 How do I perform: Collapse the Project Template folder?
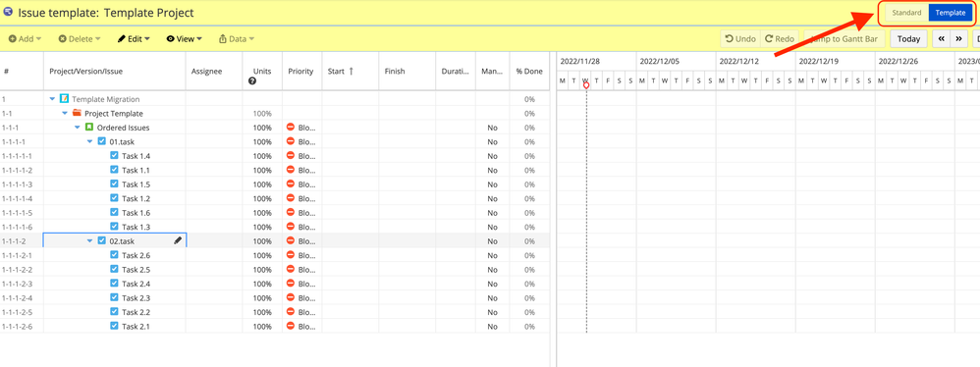65,114
